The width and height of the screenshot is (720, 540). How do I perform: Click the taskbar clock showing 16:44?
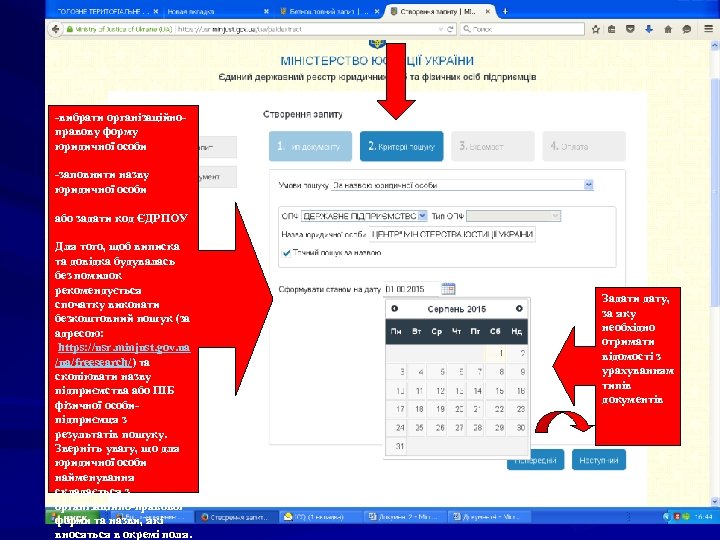(703, 517)
